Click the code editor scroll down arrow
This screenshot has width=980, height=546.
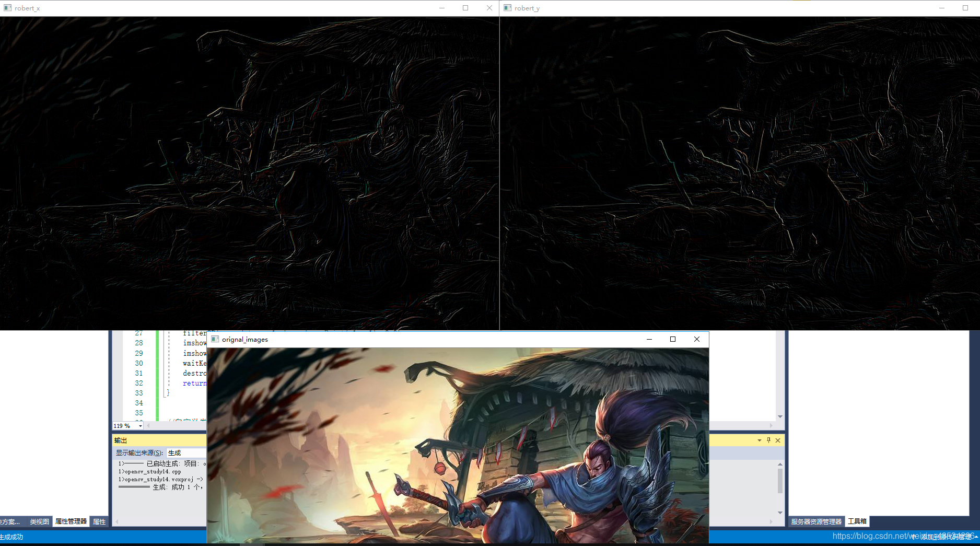click(x=780, y=416)
